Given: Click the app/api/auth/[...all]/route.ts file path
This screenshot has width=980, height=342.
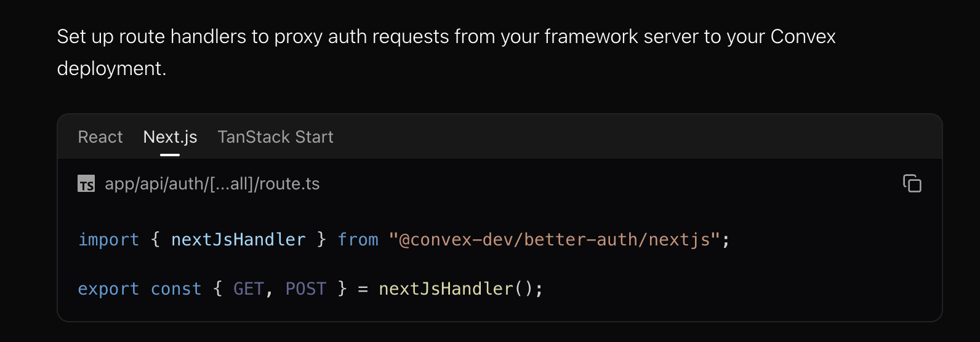Looking at the screenshot, I should click(212, 184).
